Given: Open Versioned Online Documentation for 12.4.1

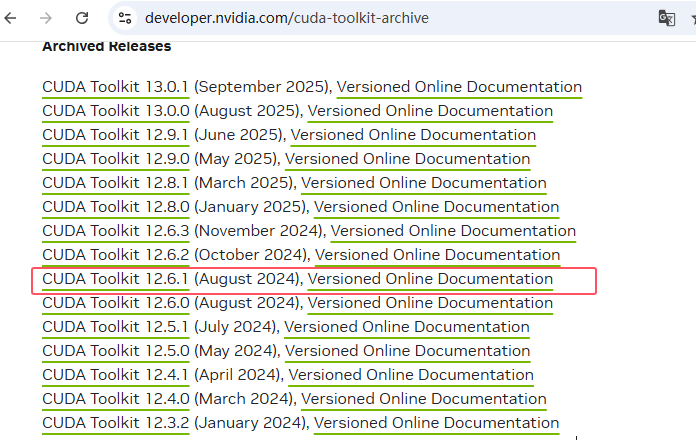Looking at the screenshot, I should [x=411, y=375].
